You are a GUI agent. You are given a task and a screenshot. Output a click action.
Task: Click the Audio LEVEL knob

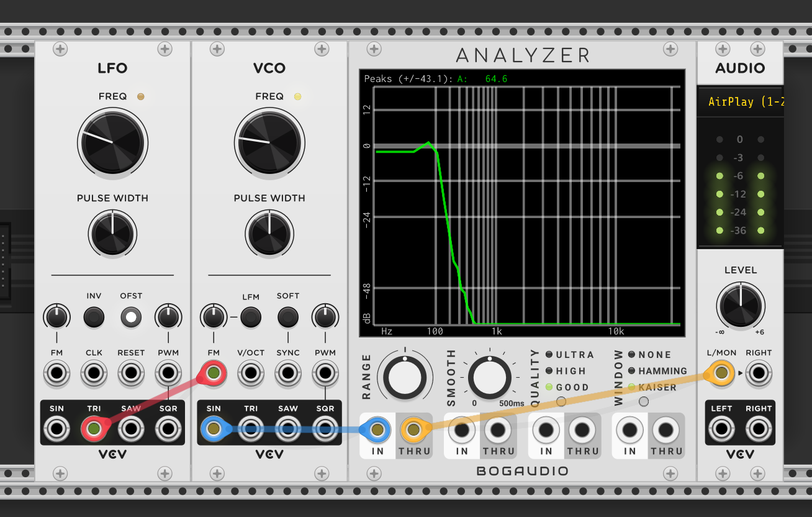pyautogui.click(x=740, y=305)
